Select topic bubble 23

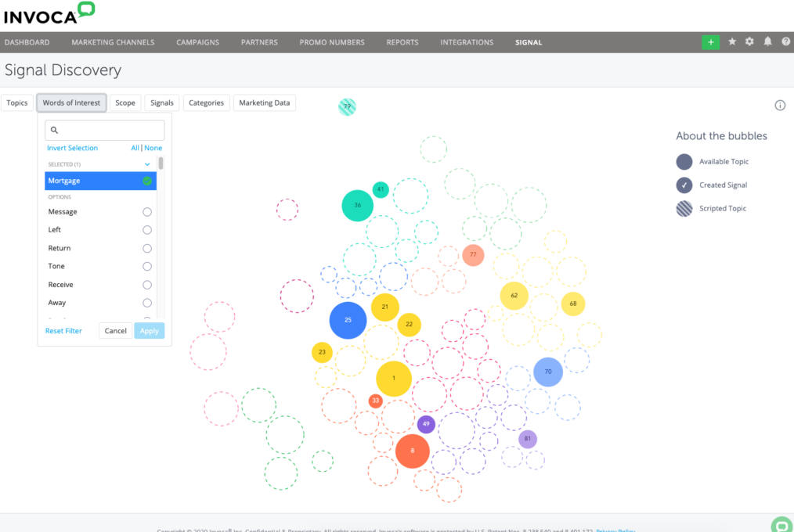pos(322,352)
